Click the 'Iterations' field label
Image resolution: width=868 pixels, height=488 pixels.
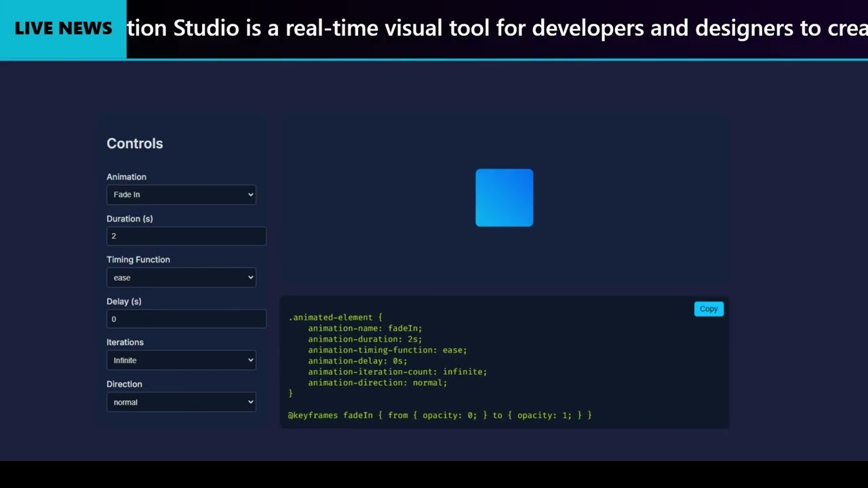click(125, 342)
